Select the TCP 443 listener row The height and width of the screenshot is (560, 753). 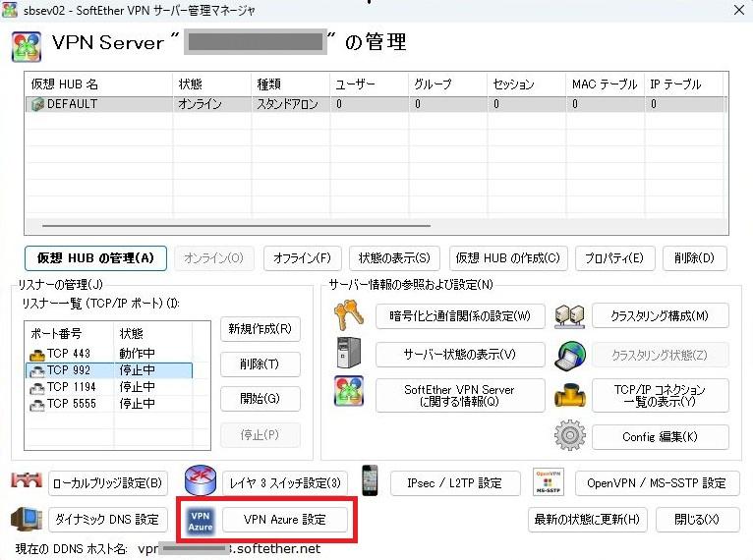pos(110,354)
